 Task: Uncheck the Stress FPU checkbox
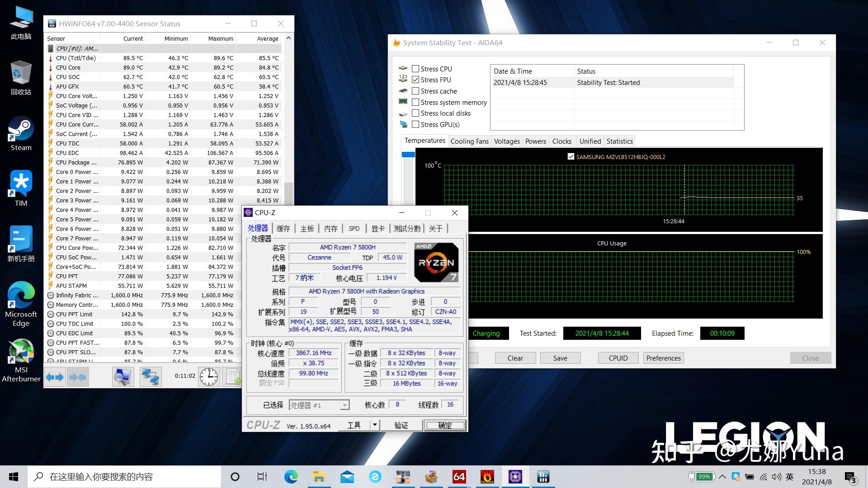click(415, 80)
